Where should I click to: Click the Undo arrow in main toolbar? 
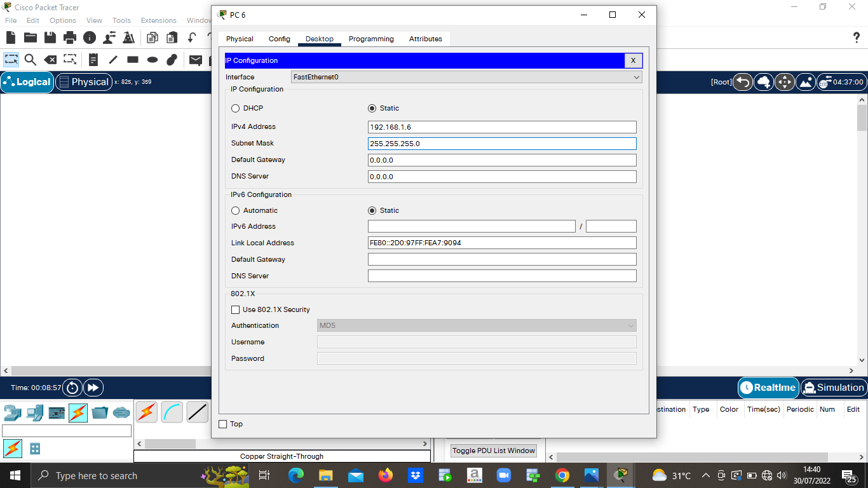point(191,37)
